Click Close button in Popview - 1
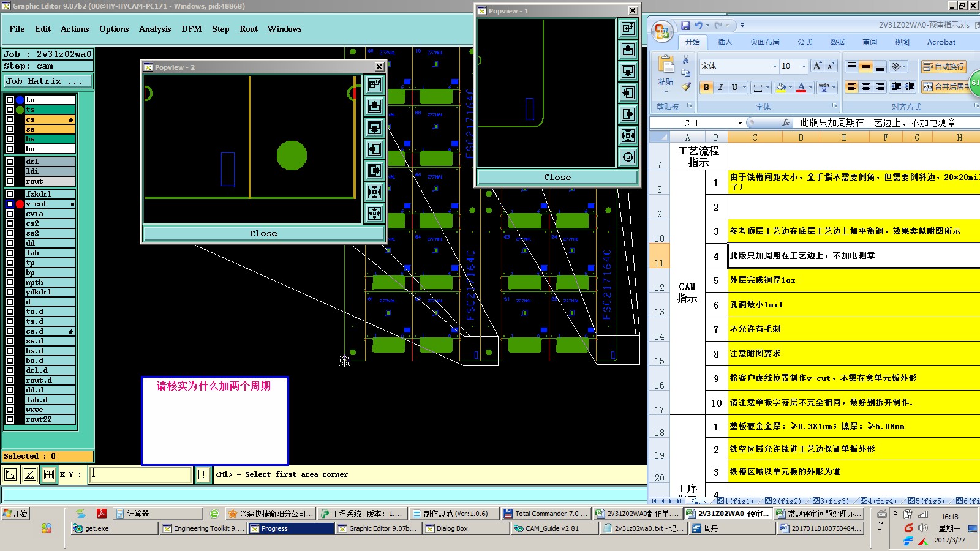Screen dimensions: 980x551 557,177
